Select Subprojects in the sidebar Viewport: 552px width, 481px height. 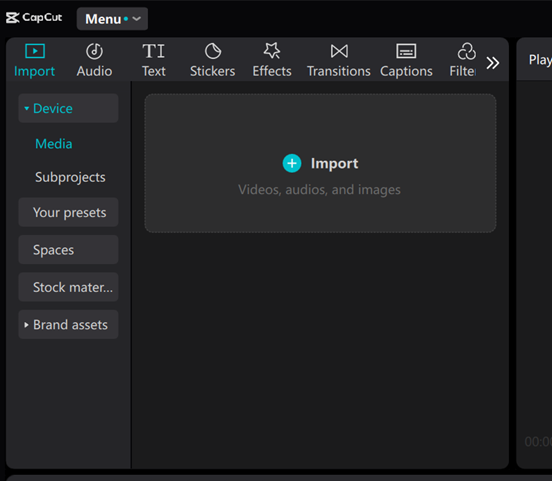(70, 177)
